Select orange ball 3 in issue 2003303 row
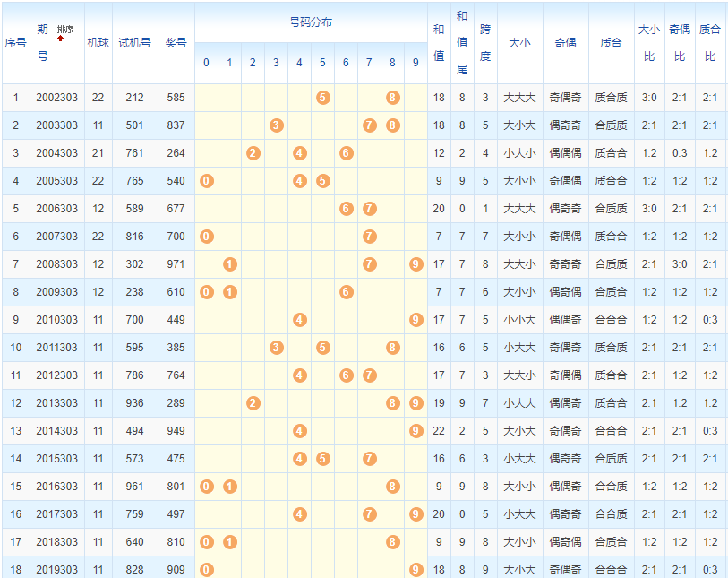This screenshot has height=578, width=728. click(x=277, y=125)
